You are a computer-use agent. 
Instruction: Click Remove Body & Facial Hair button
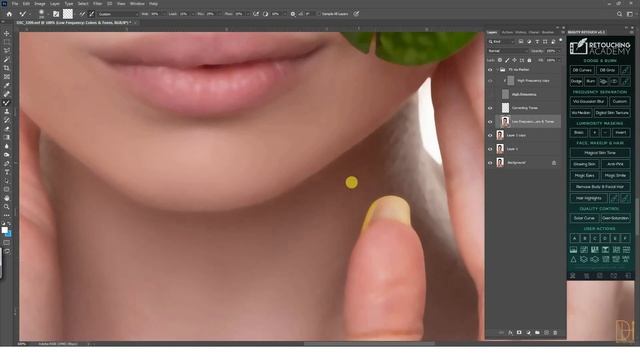[x=600, y=187]
